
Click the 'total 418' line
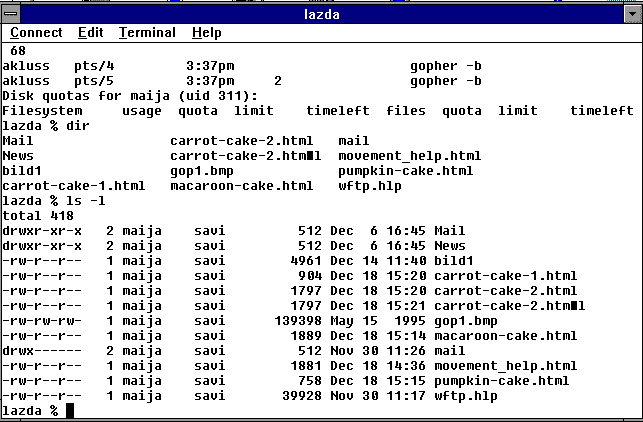coord(35,214)
